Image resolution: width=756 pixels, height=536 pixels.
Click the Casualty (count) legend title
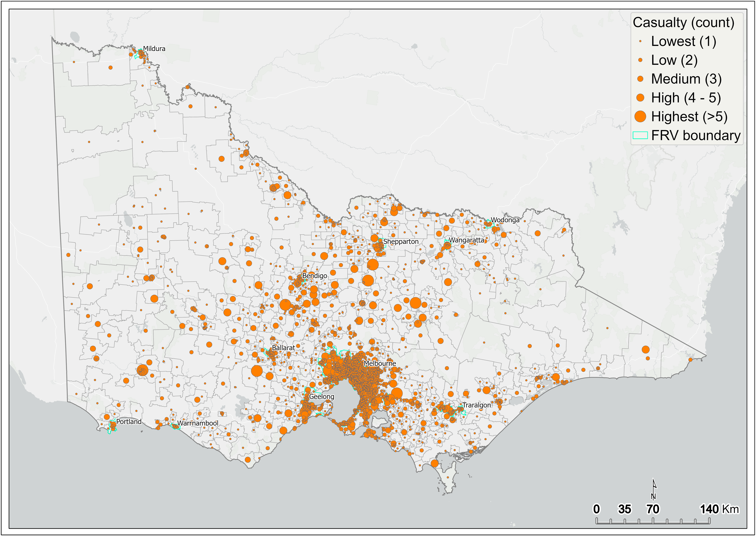tap(683, 22)
